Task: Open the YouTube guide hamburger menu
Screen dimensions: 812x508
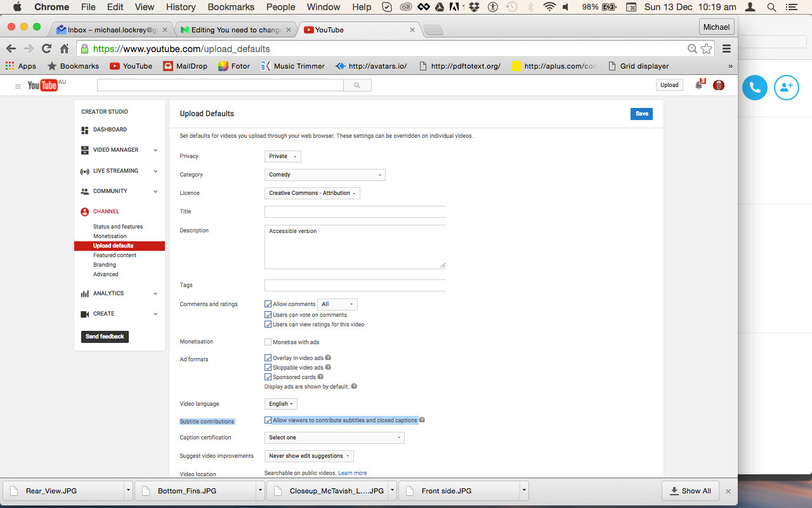Action: pos(18,86)
